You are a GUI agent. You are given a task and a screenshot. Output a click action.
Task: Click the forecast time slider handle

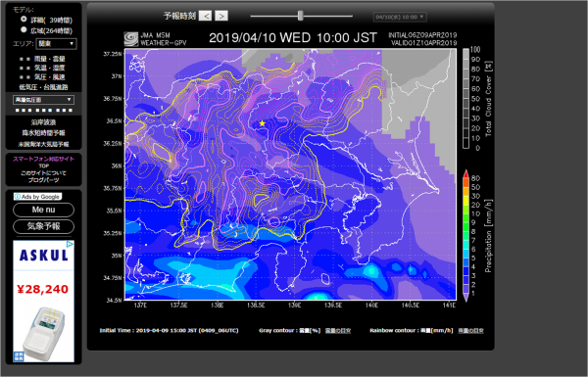pyautogui.click(x=301, y=16)
